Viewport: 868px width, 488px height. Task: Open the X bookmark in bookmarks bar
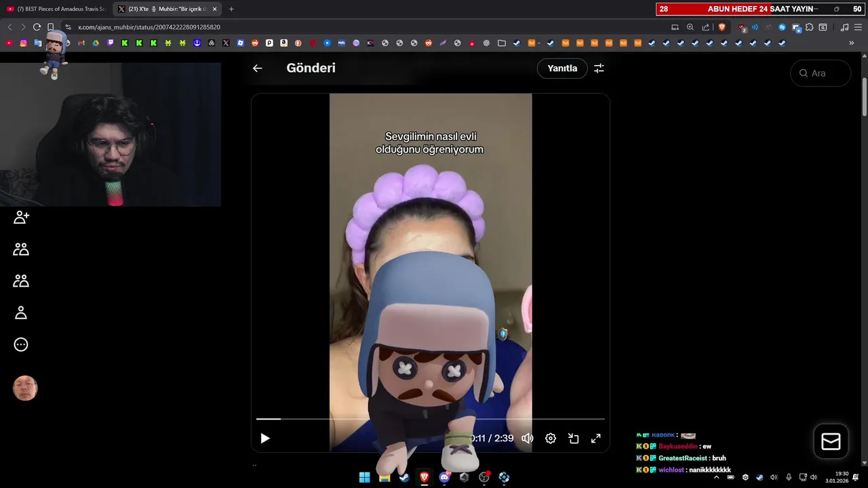[x=226, y=43]
